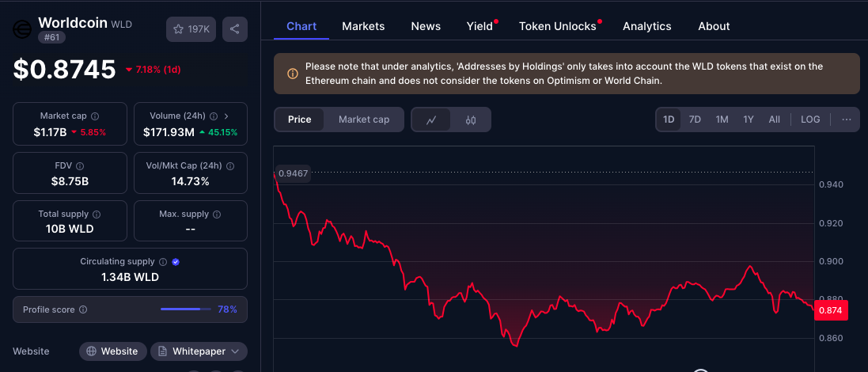Open the chart more options menu
Image resolution: width=868 pixels, height=372 pixels.
847,120
